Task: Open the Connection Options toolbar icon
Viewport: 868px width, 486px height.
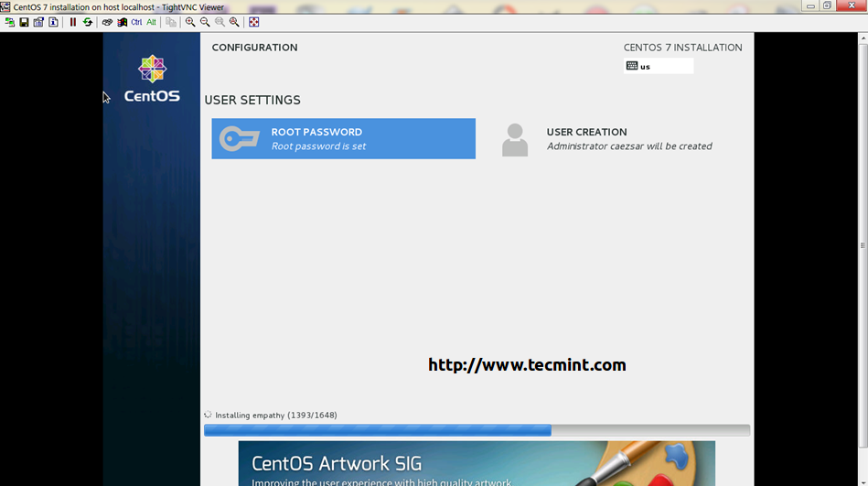Action: point(38,22)
